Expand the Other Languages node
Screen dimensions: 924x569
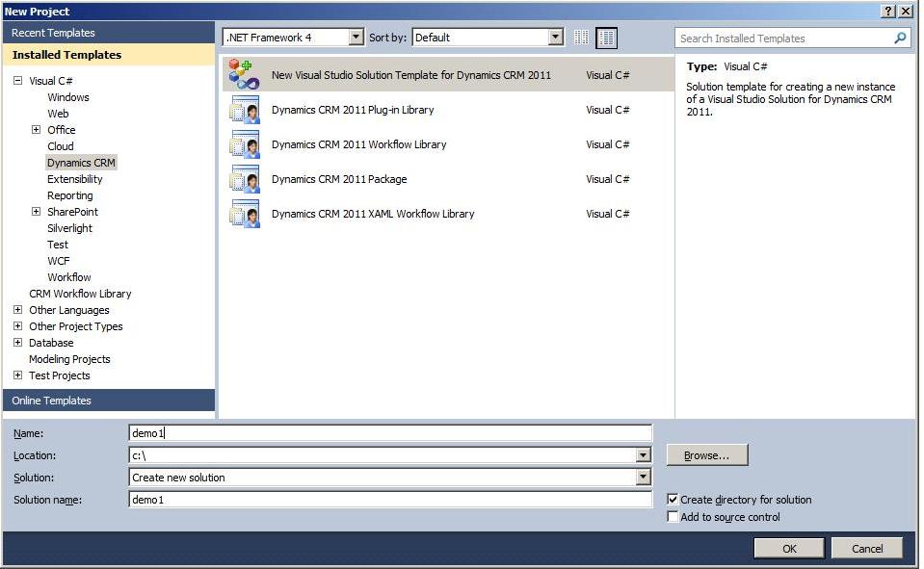(x=18, y=310)
